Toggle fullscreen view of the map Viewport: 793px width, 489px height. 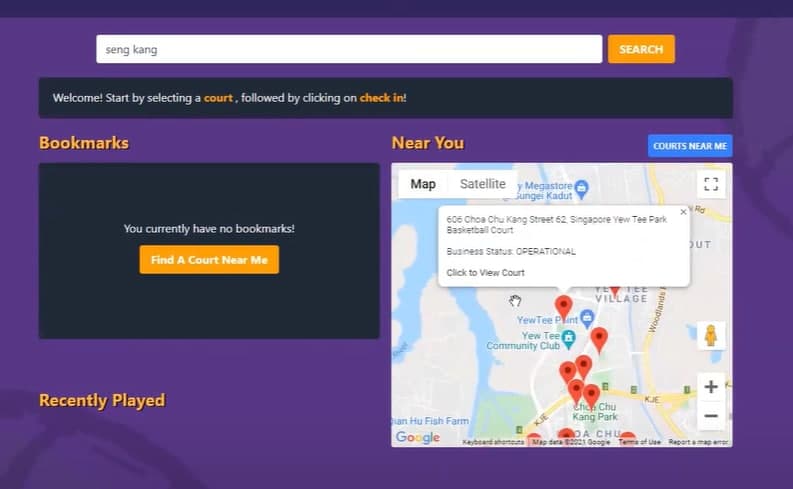pos(710,184)
